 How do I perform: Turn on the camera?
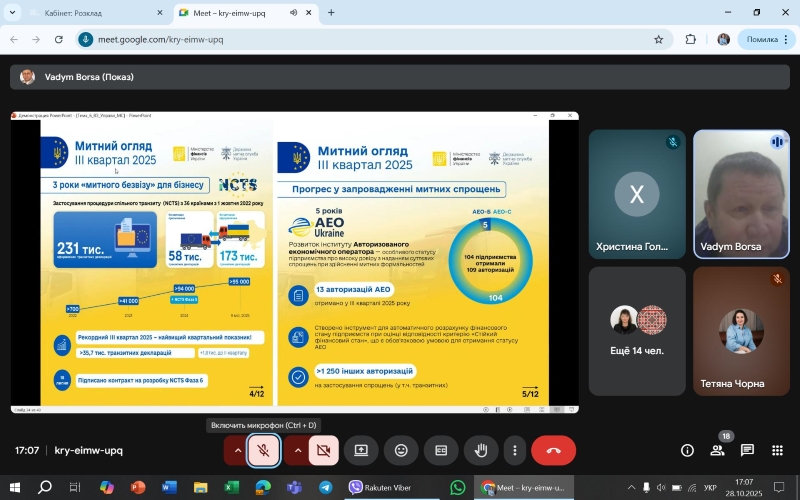point(323,450)
